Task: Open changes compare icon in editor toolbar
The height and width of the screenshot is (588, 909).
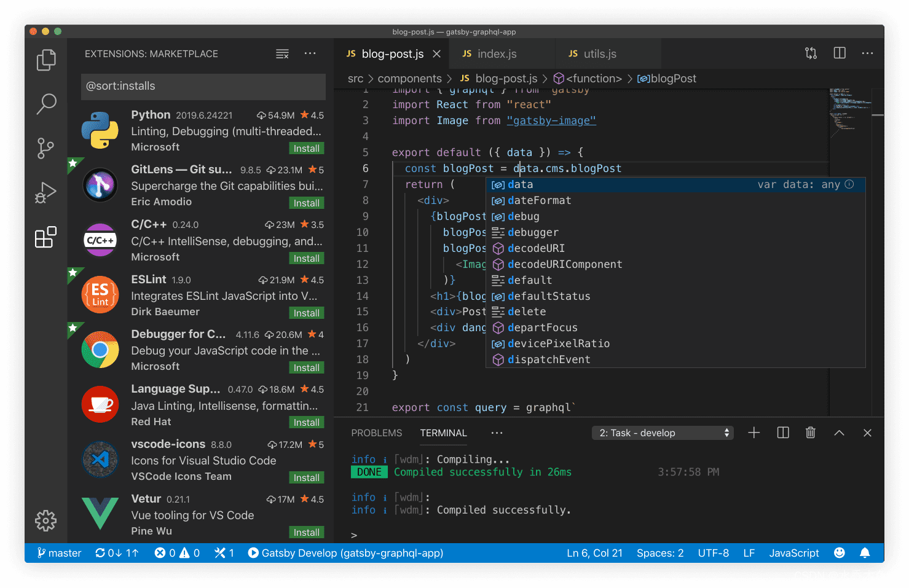Action: pos(811,53)
